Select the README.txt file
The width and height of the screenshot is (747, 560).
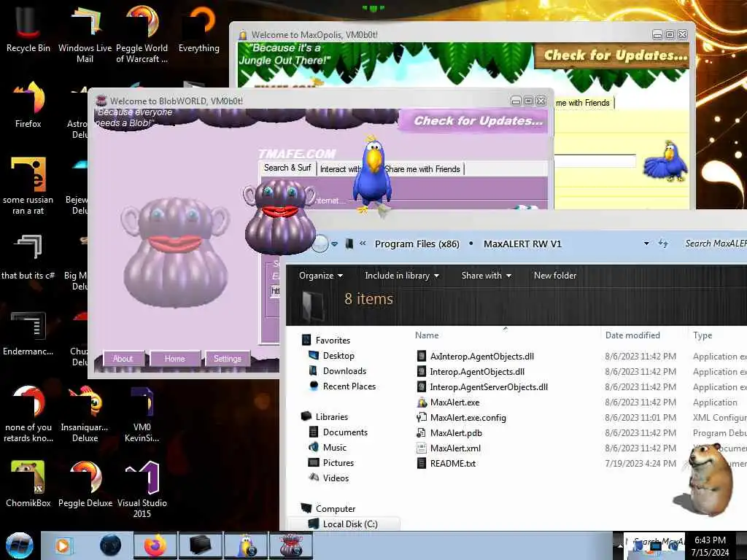[x=452, y=463]
